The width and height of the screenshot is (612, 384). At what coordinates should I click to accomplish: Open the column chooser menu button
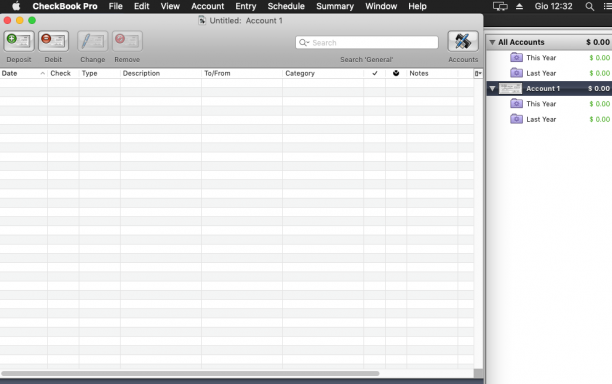[478, 73]
